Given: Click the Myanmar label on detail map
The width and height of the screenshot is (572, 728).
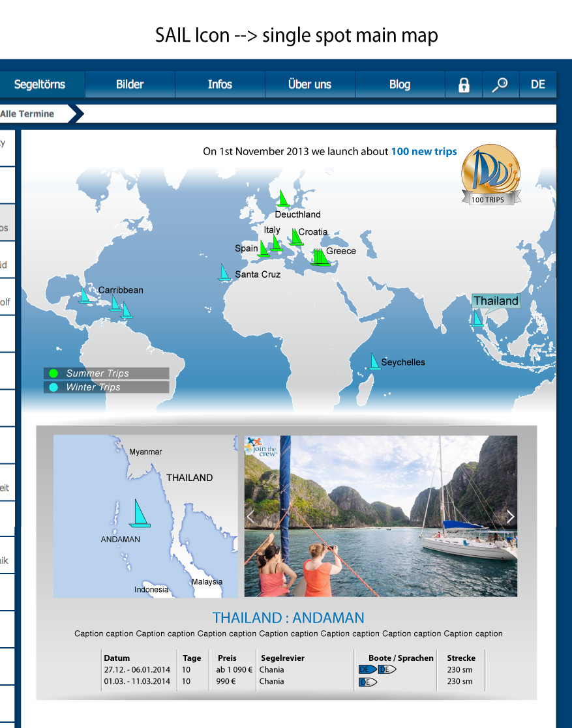Looking at the screenshot, I should (x=145, y=452).
